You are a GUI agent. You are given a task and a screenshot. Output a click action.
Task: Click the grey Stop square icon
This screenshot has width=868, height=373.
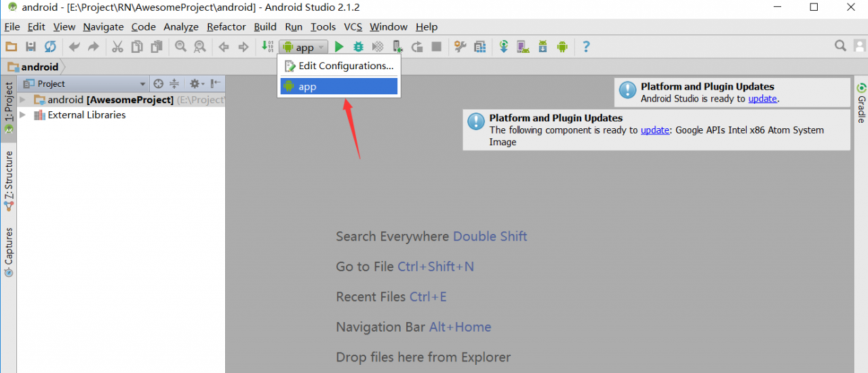click(437, 47)
